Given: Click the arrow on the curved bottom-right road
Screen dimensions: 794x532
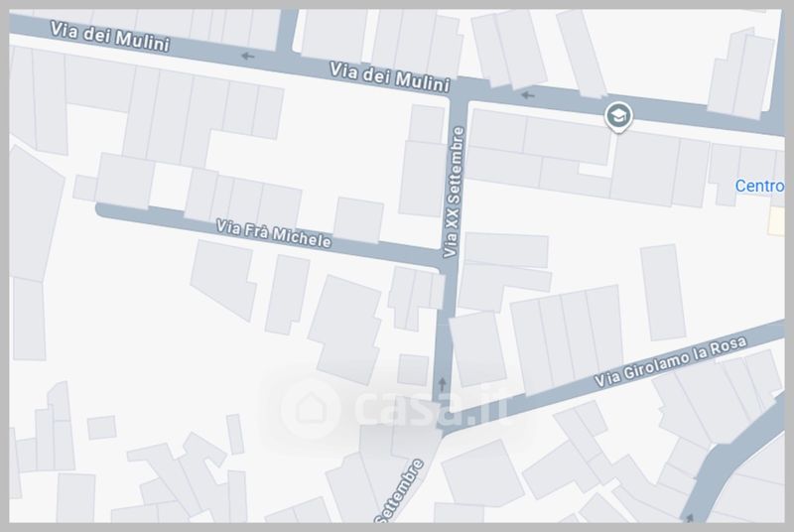Looking at the screenshot, I should click(689, 518).
